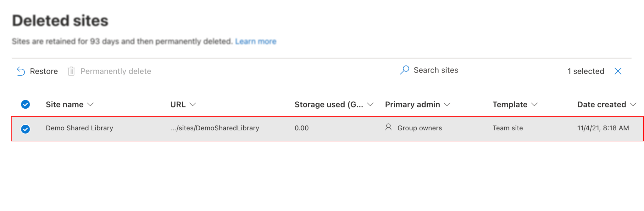Image resolution: width=644 pixels, height=211 pixels.
Task: Select the Demo Shared Library site name
Action: [79, 128]
